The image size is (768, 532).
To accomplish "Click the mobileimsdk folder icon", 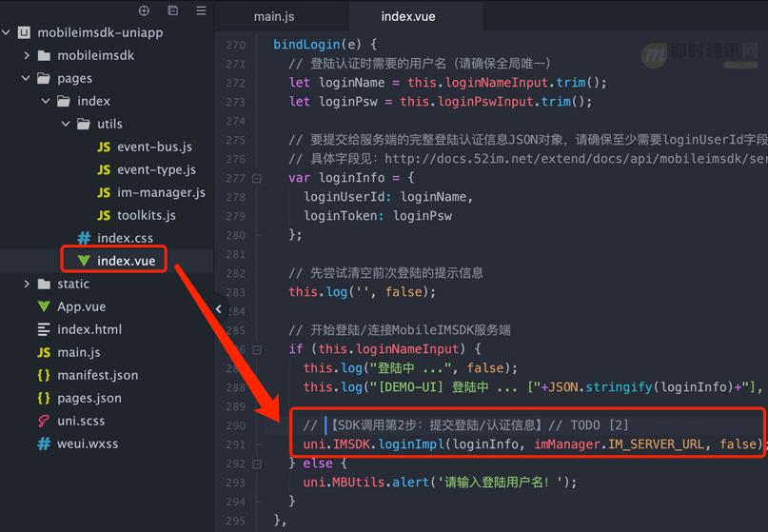I will [44, 56].
